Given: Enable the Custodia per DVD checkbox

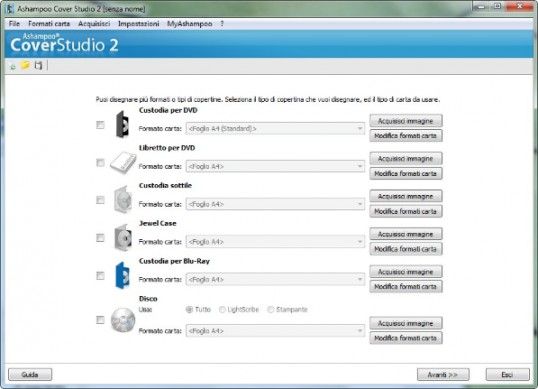Looking at the screenshot, I should pos(100,125).
